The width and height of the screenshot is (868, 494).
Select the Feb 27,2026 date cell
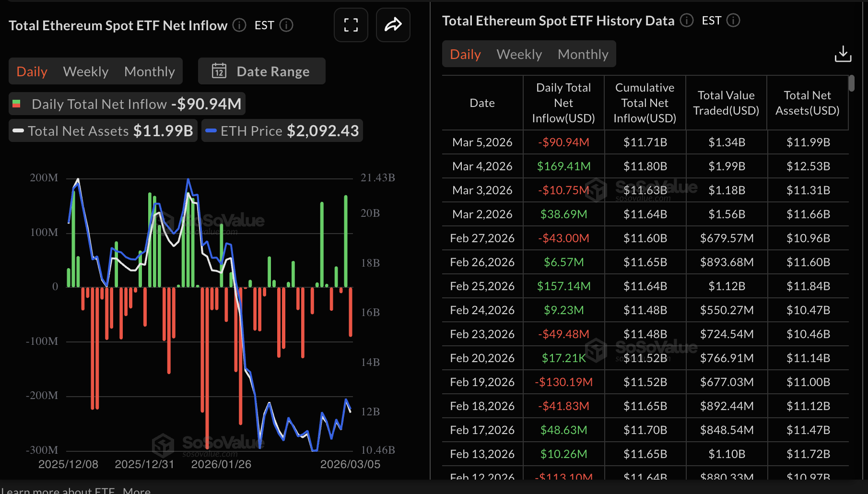tap(482, 238)
